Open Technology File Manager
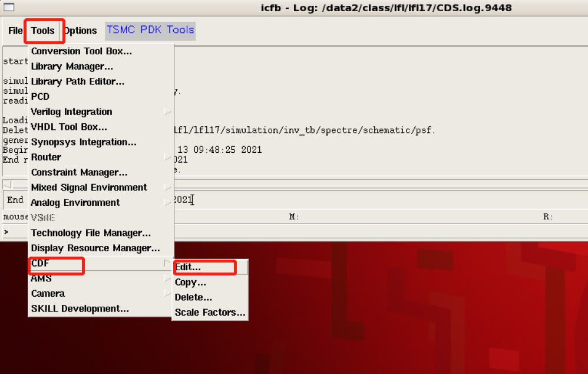The image size is (588, 374). click(91, 233)
